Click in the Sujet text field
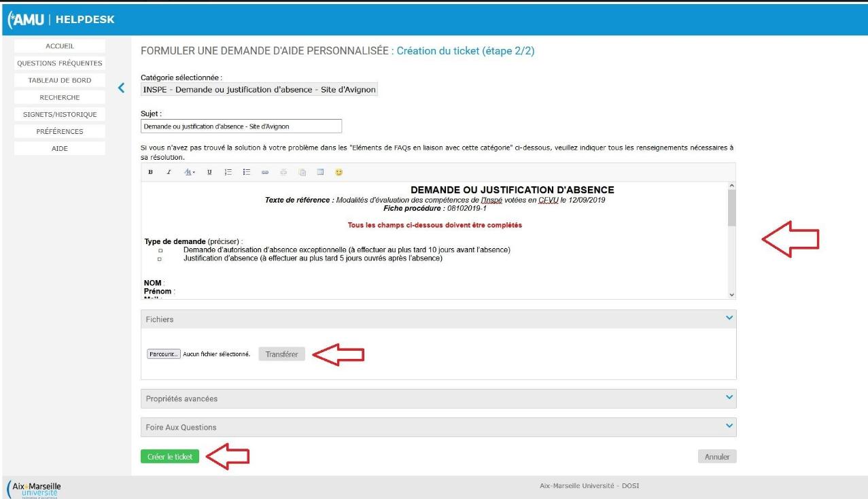 pyautogui.click(x=241, y=126)
